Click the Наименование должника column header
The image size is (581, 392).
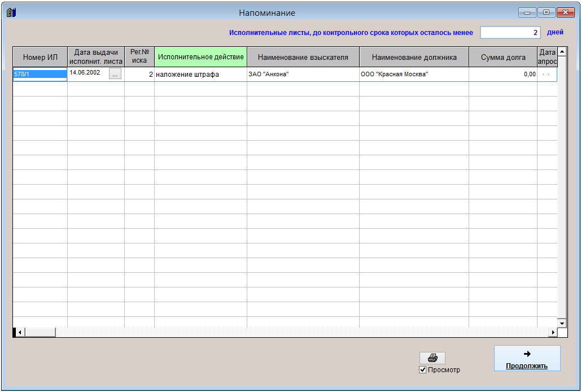[x=414, y=57]
